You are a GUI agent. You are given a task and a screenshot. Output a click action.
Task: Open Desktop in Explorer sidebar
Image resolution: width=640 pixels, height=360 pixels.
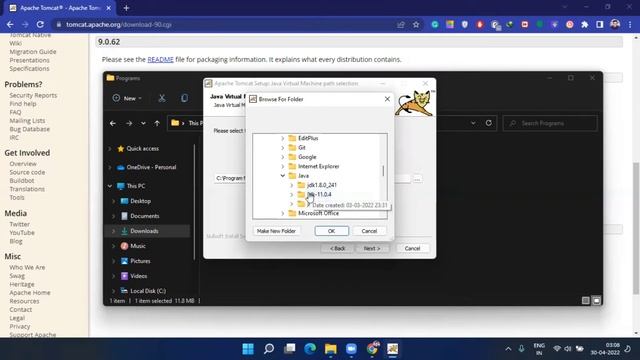tap(140, 201)
